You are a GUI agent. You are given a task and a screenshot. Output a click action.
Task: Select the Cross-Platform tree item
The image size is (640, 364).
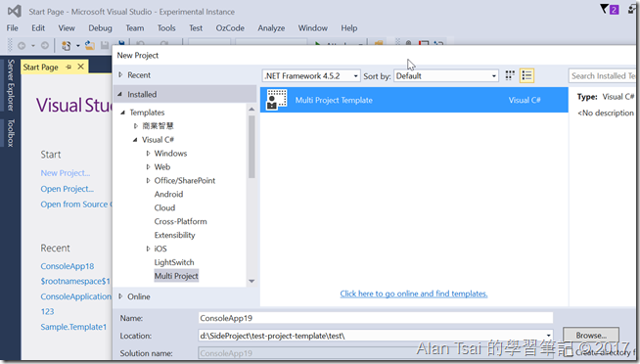coord(180,221)
